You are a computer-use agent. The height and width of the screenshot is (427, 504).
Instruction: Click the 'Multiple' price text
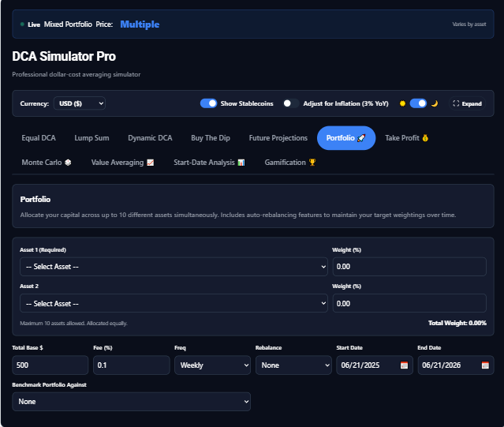click(x=140, y=24)
